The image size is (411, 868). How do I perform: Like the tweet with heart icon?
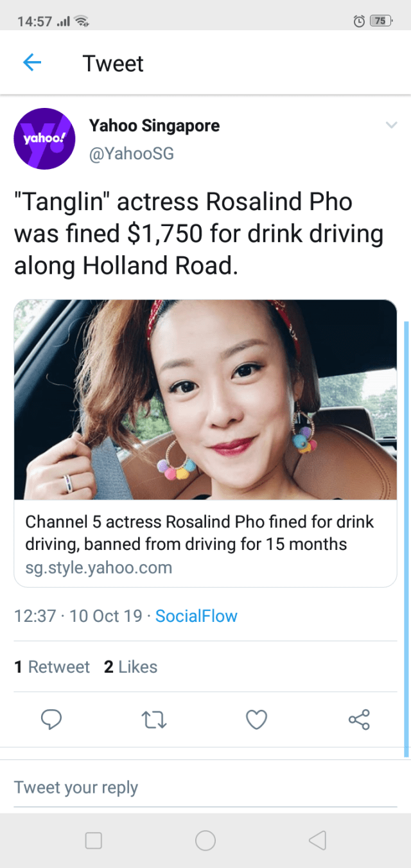click(256, 720)
